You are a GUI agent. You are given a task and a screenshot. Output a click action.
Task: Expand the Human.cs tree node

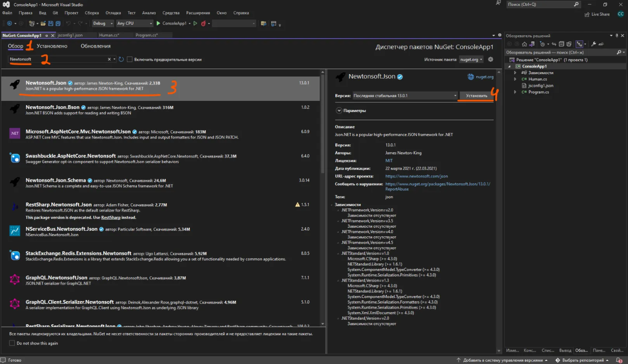(x=515, y=79)
